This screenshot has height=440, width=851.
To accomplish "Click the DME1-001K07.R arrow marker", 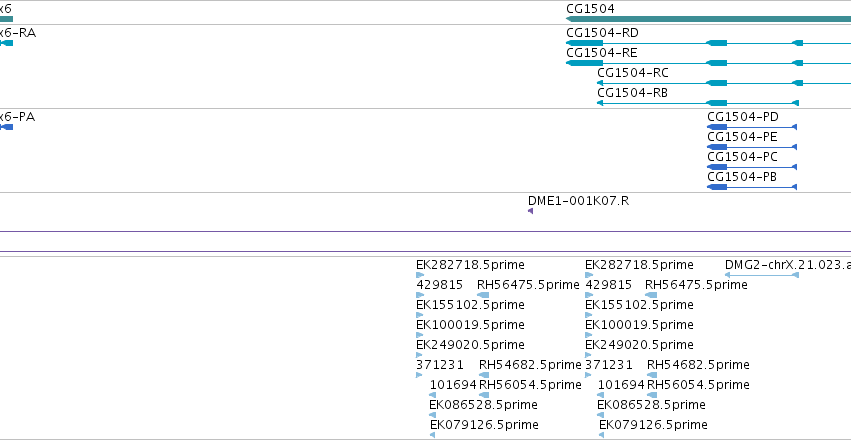I will coord(530,211).
